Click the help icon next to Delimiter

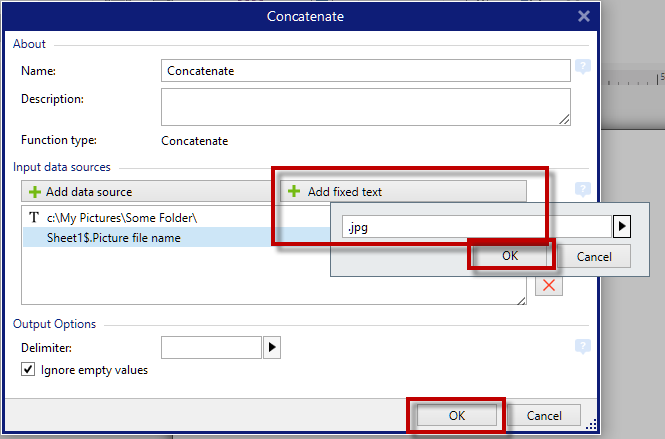pos(583,346)
